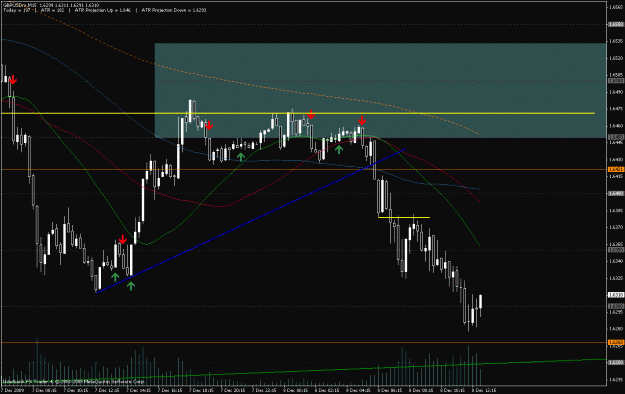Image resolution: width=625 pixels, height=394 pixels.
Task: Select the lower orange horizontal level line above volume
Action: (303, 342)
